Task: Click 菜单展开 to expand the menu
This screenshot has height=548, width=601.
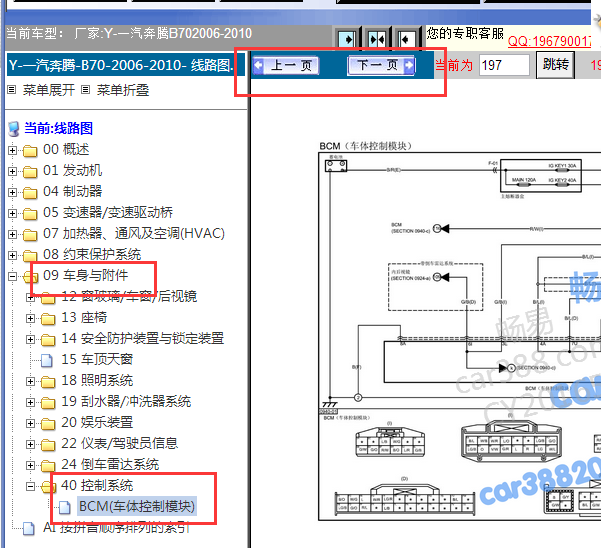Action: (48, 90)
